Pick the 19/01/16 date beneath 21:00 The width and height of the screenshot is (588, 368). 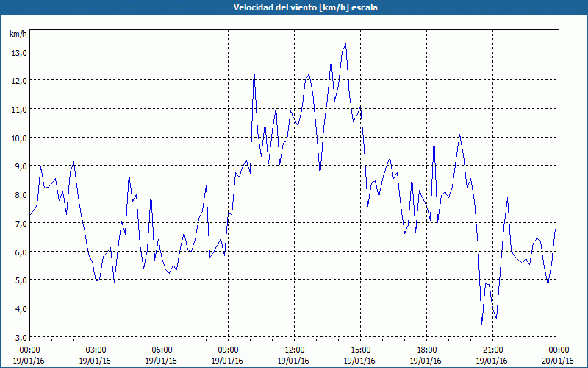pos(492,361)
